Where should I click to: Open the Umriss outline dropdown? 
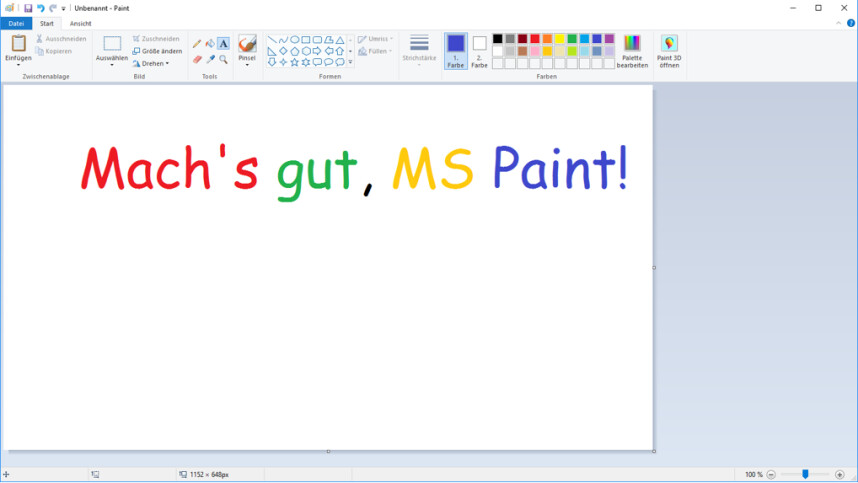pyautogui.click(x=375, y=39)
